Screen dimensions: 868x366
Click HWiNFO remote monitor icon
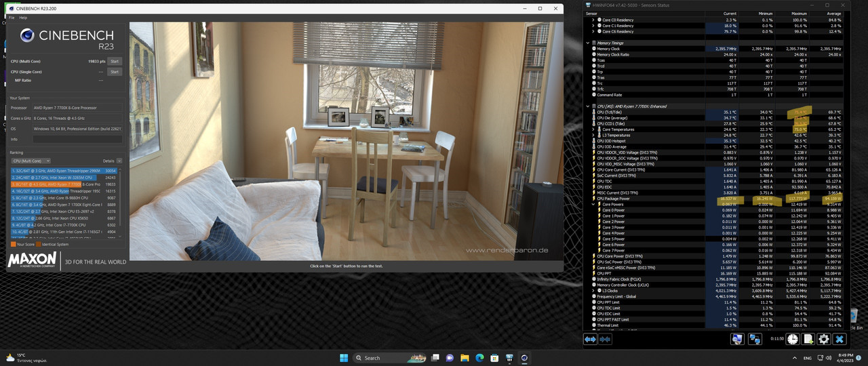pyautogui.click(x=736, y=339)
